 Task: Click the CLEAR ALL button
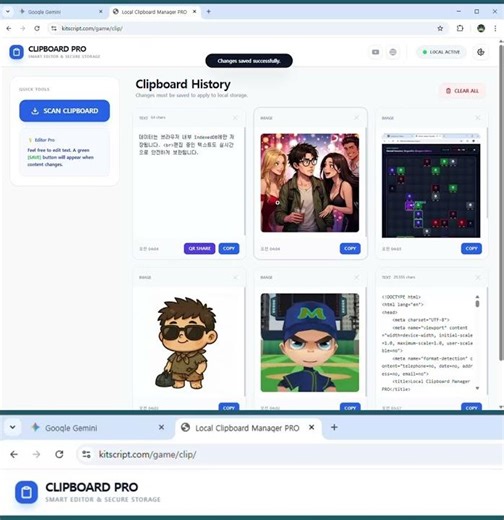[462, 91]
